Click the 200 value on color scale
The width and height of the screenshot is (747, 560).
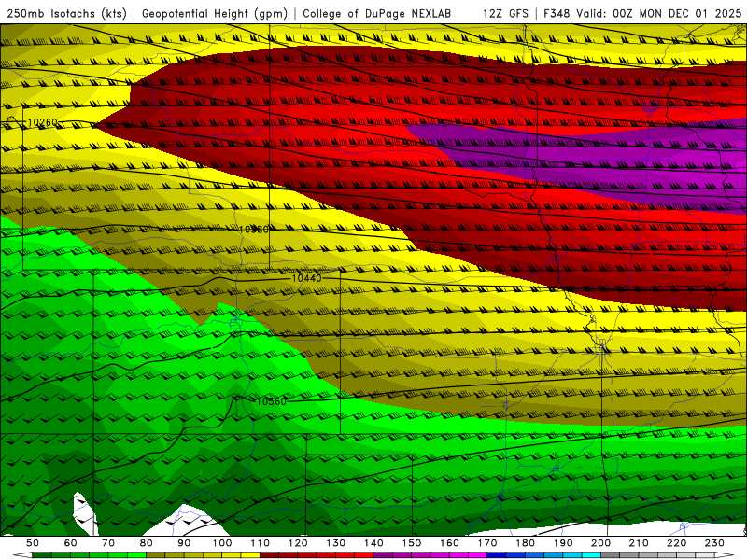coord(601,543)
